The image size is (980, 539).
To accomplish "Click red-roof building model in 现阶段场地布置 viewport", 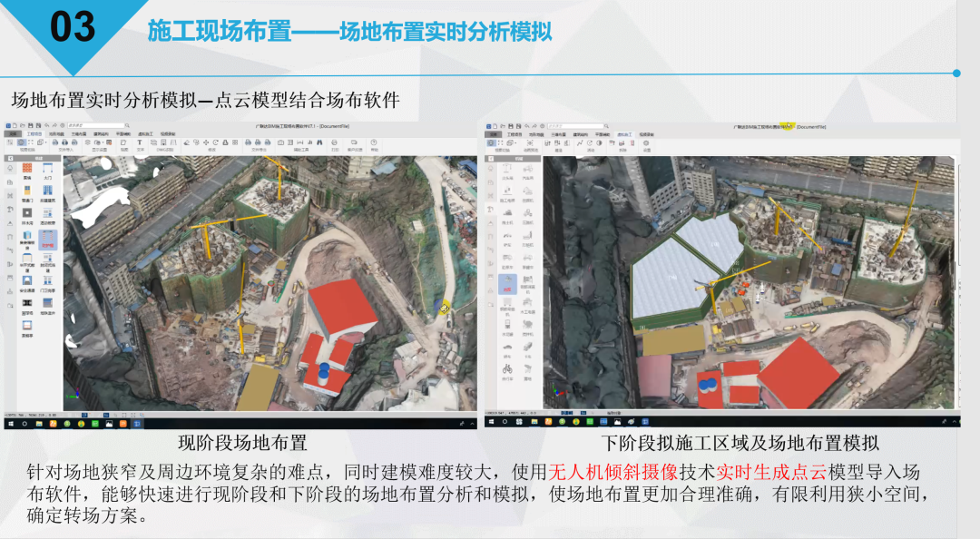I will 342,309.
